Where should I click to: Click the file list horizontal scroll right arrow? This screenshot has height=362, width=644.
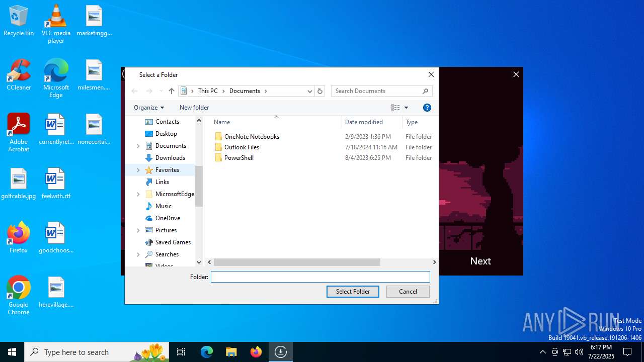click(x=434, y=262)
